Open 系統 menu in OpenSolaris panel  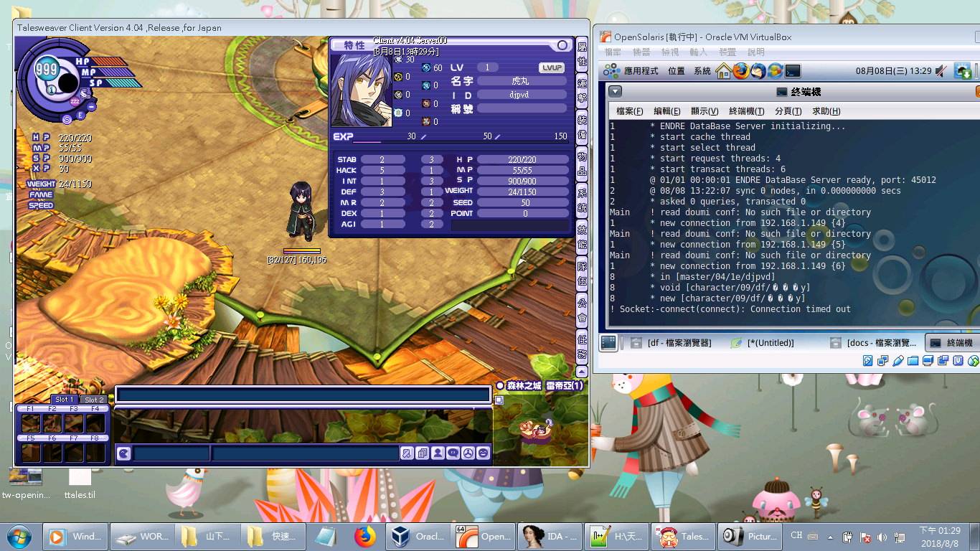point(702,71)
